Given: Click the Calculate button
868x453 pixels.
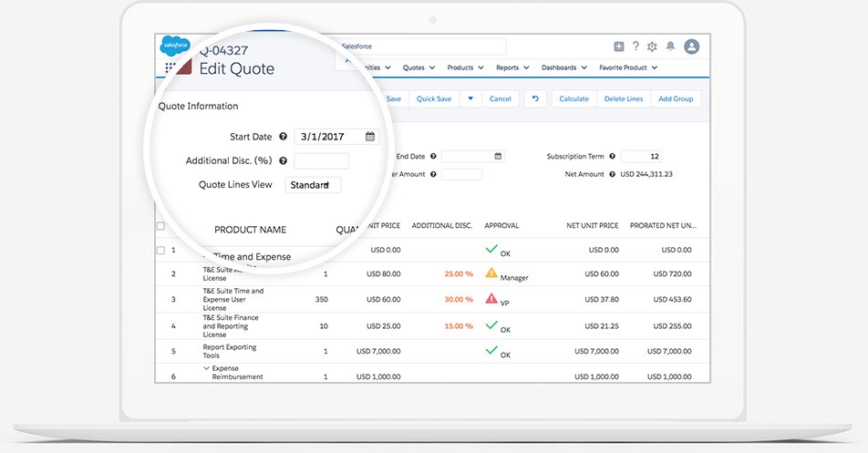Looking at the screenshot, I should pos(574,98).
